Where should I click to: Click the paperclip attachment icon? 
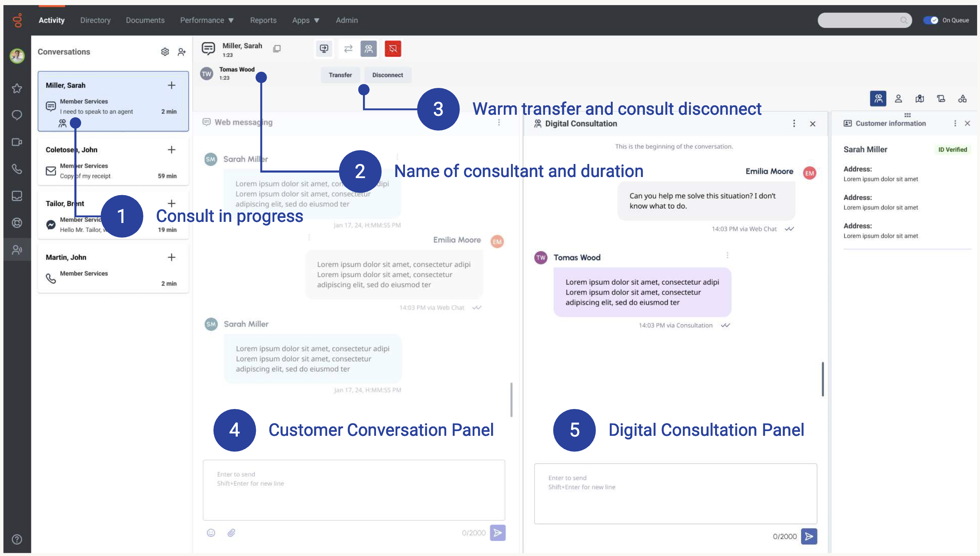coord(231,533)
